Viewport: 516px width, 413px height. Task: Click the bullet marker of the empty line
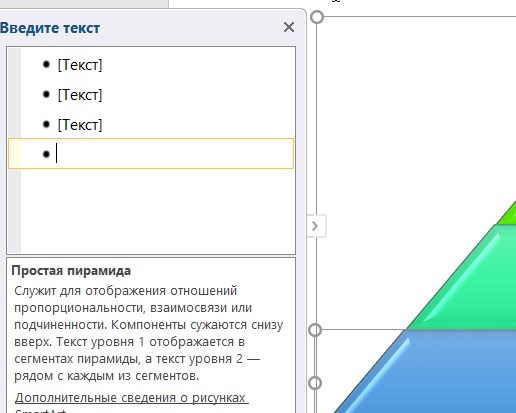pyautogui.click(x=46, y=154)
